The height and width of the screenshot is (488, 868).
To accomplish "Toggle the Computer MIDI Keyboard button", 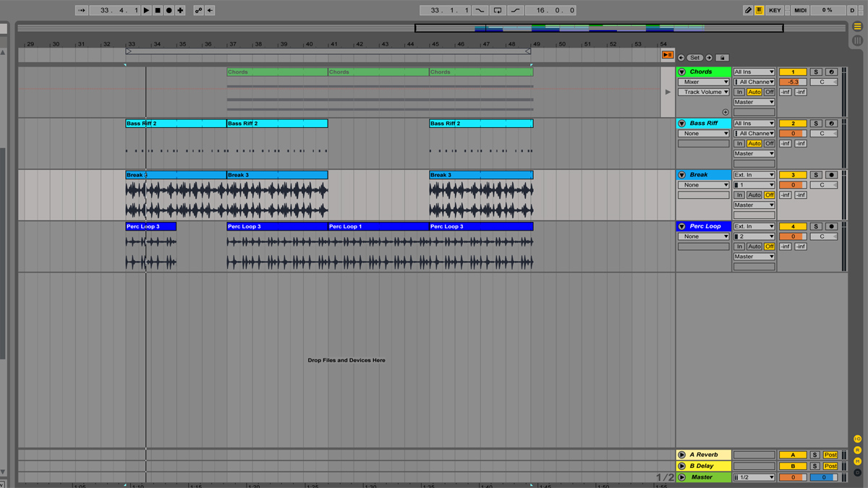I will tap(759, 10).
